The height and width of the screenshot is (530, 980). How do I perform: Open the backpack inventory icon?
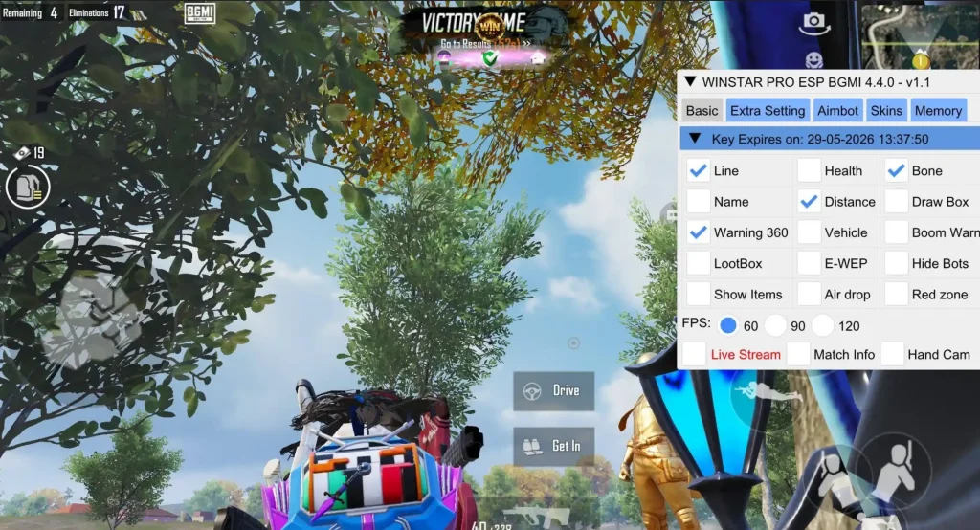[x=28, y=187]
